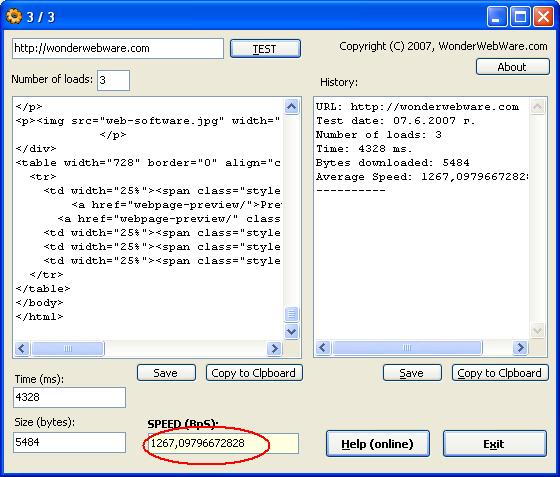Screen dimensions: 560x477
Task: Click 'URL: http://wonderwebware.com' in History
Action: [417, 107]
